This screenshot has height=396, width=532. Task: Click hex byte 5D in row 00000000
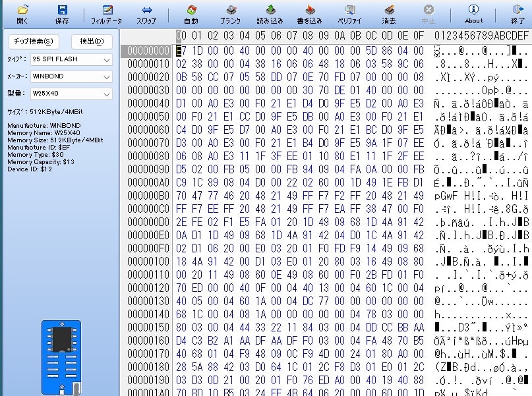371,51
